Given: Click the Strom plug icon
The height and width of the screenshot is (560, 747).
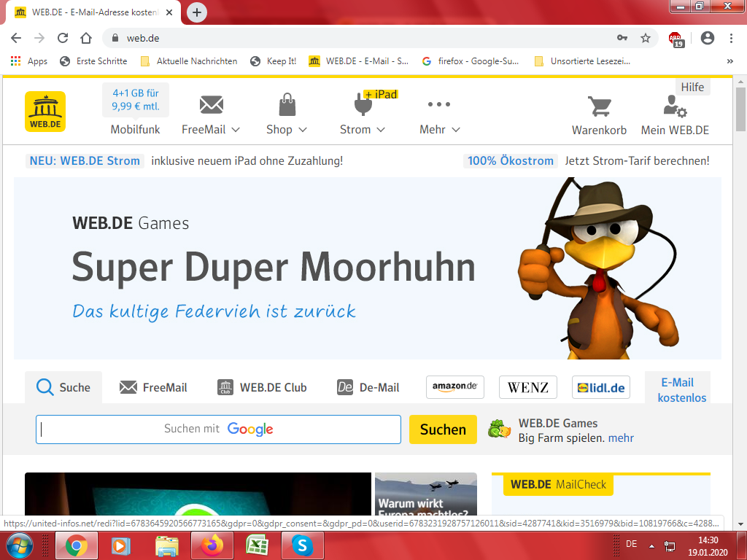Looking at the screenshot, I should point(363,104).
